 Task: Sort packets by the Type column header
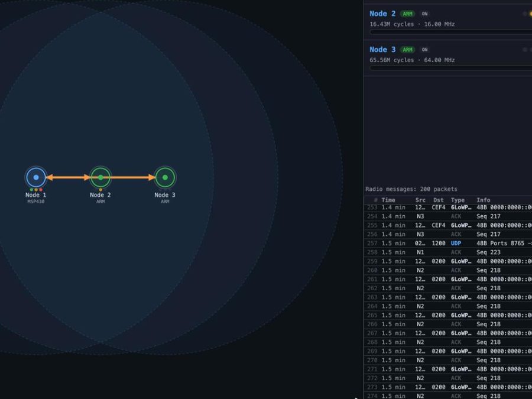(x=458, y=200)
